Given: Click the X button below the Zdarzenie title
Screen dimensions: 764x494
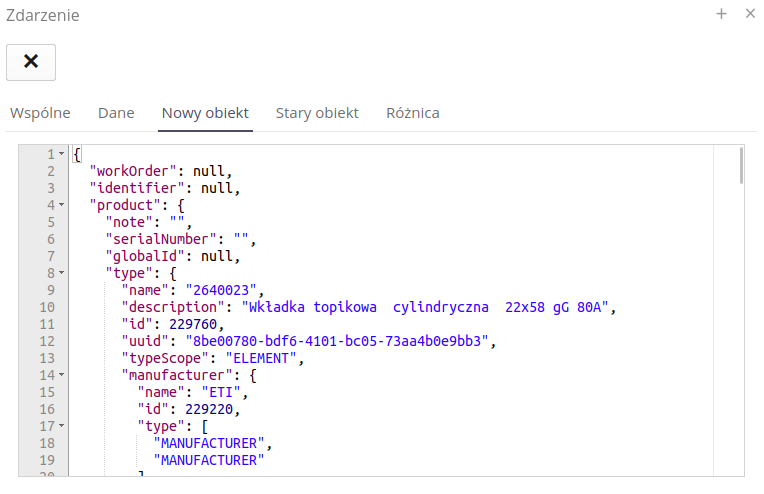Looking at the screenshot, I should (x=31, y=62).
